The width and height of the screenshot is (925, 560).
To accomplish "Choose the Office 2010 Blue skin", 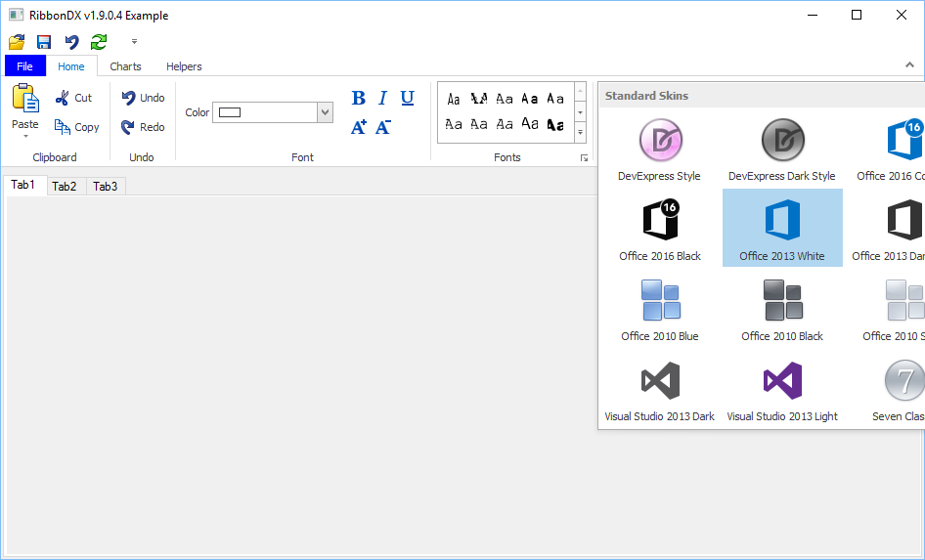I will tap(660, 310).
